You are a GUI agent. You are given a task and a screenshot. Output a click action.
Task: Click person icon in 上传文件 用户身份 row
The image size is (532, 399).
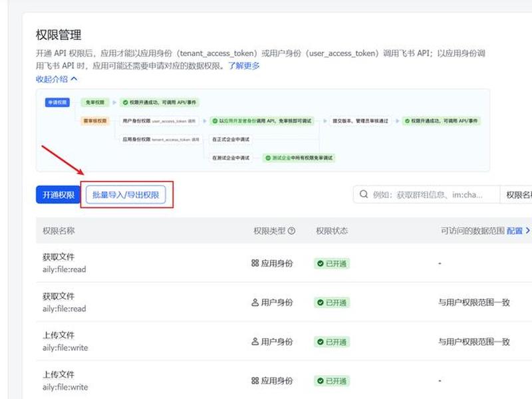255,342
